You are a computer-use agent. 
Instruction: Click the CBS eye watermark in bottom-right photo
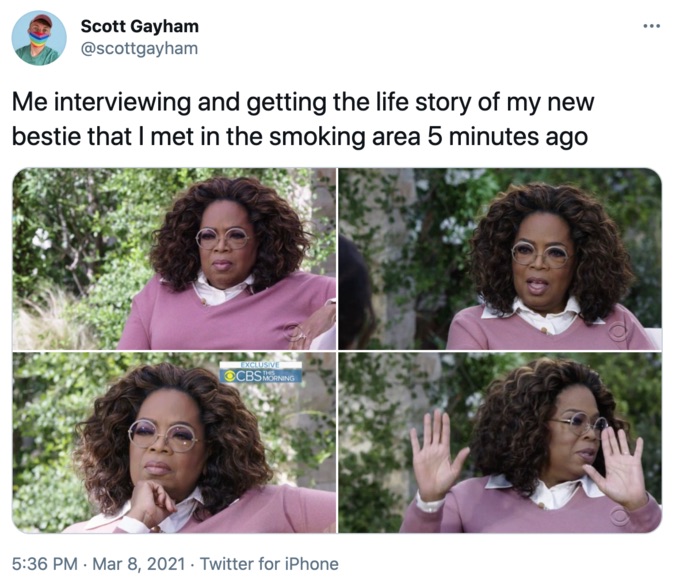[x=618, y=515]
